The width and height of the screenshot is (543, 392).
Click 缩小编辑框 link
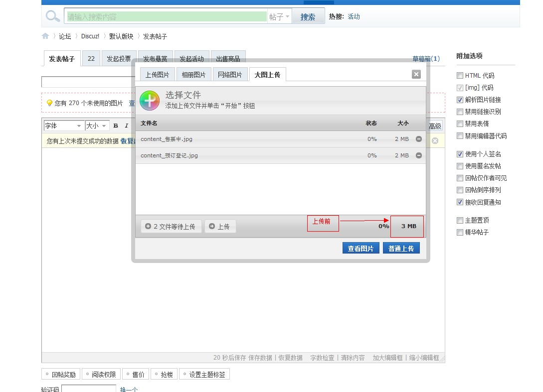coord(424,358)
